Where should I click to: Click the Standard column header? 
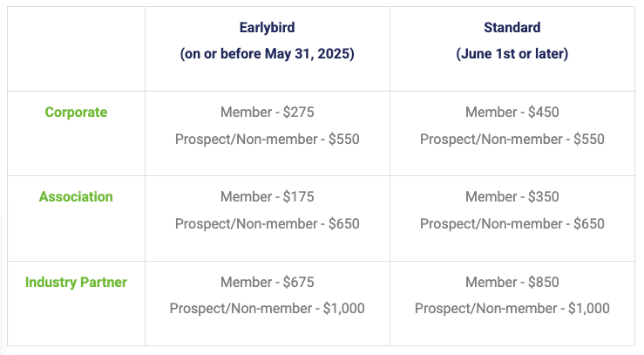(512, 27)
